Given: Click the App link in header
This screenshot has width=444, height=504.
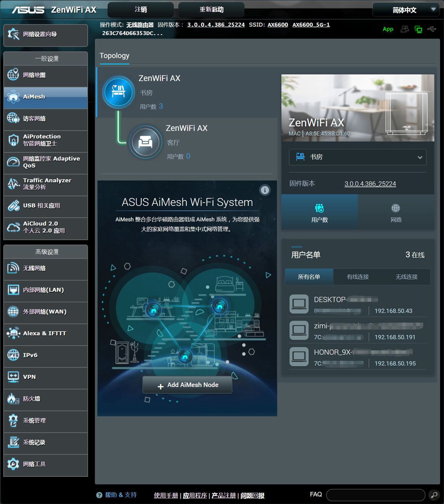Looking at the screenshot, I should click(388, 29).
